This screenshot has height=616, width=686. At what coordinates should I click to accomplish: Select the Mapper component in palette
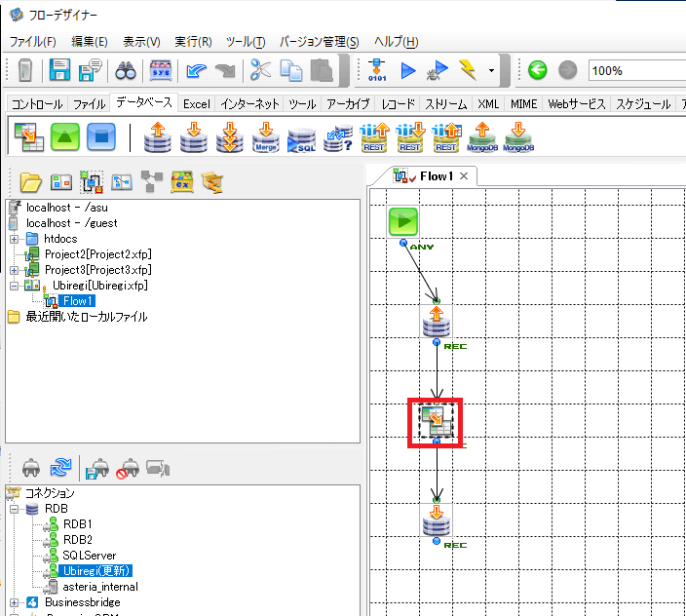tap(29, 137)
